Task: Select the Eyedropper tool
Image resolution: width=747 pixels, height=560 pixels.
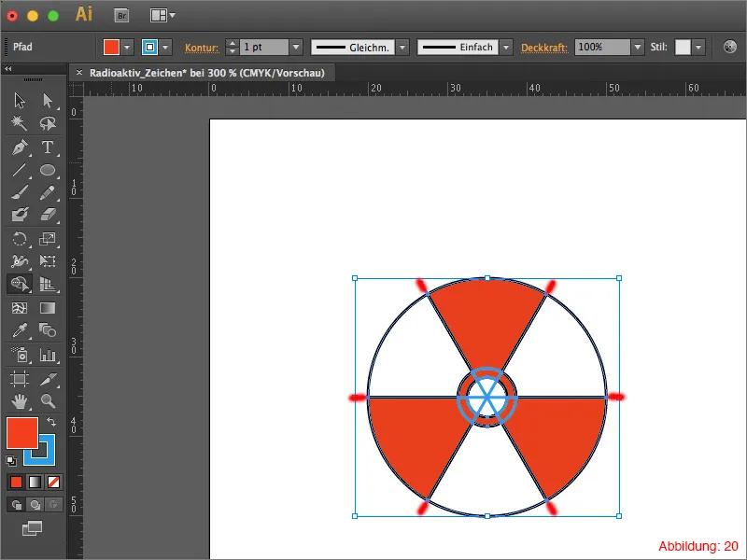Action: point(20,330)
